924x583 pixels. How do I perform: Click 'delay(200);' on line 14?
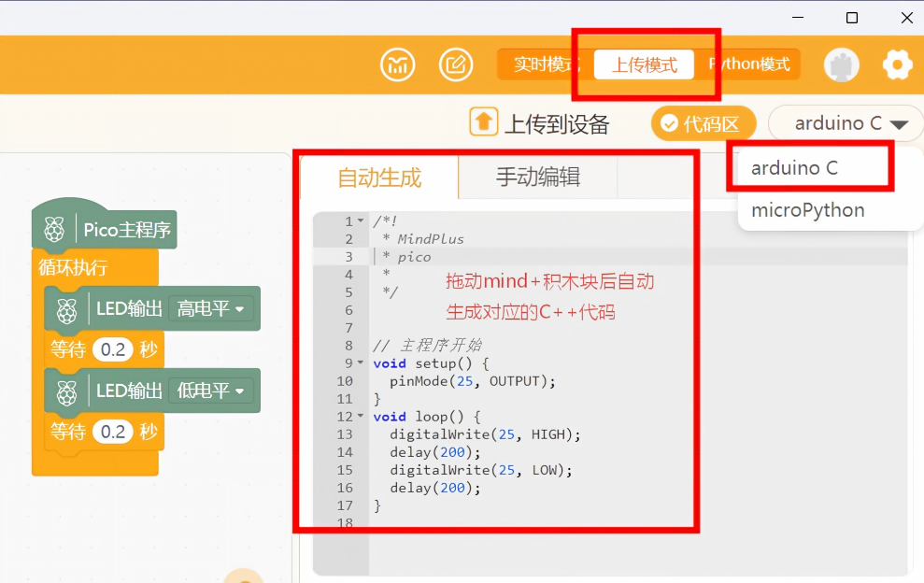click(x=434, y=453)
